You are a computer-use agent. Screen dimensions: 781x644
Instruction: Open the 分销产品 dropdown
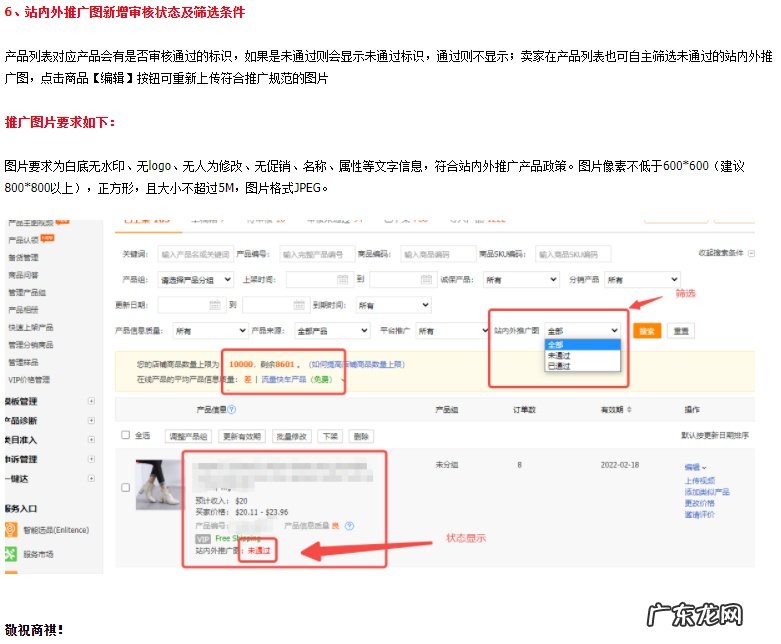click(x=642, y=280)
